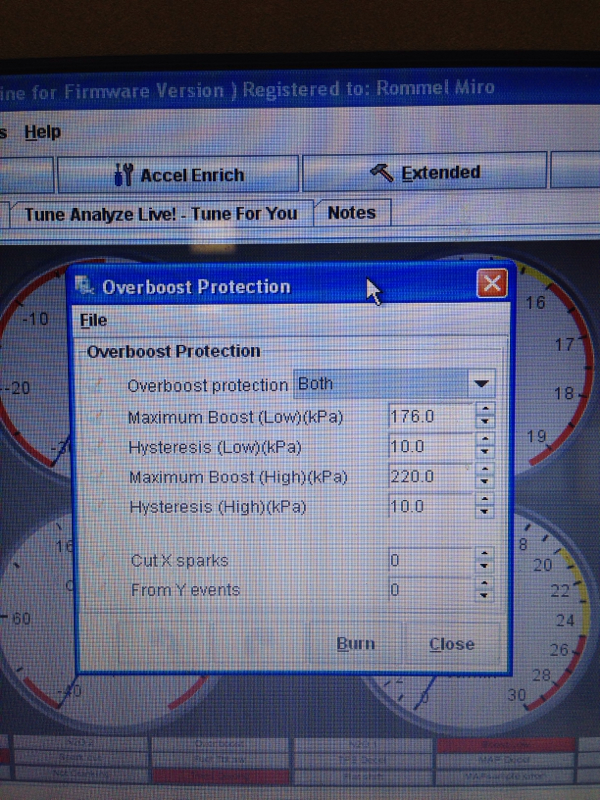
Task: Increase Maximum Boost (High) with up arrow
Action: [485, 469]
